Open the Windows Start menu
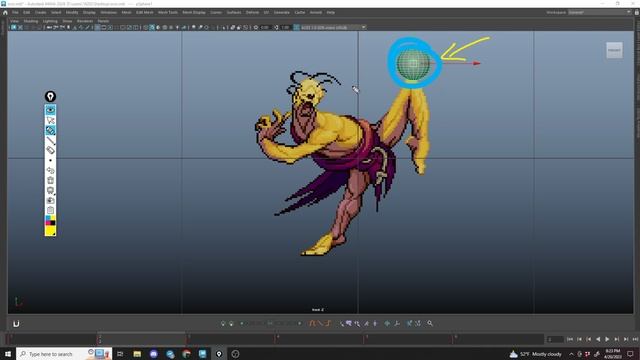This screenshot has height=360, width=640. pos(8,354)
